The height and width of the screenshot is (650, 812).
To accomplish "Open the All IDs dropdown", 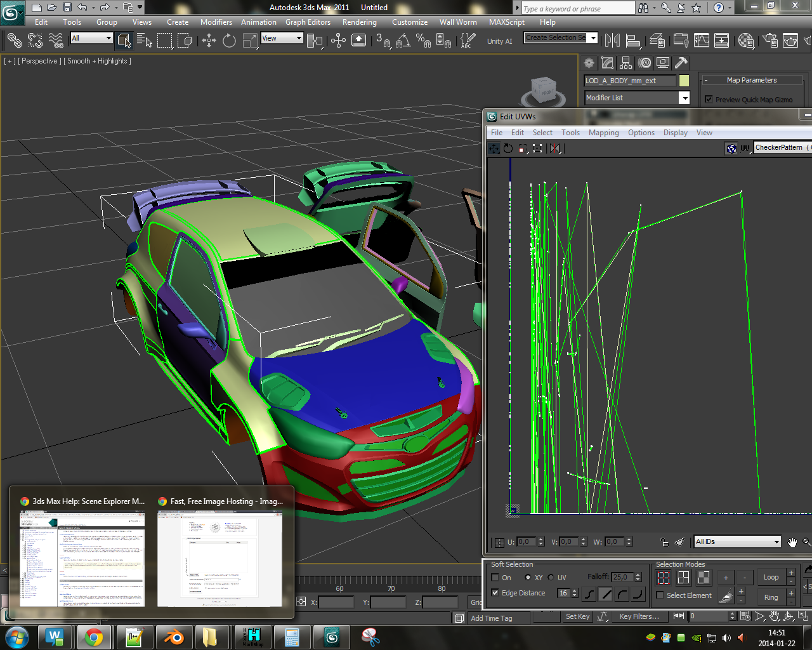I will [737, 541].
